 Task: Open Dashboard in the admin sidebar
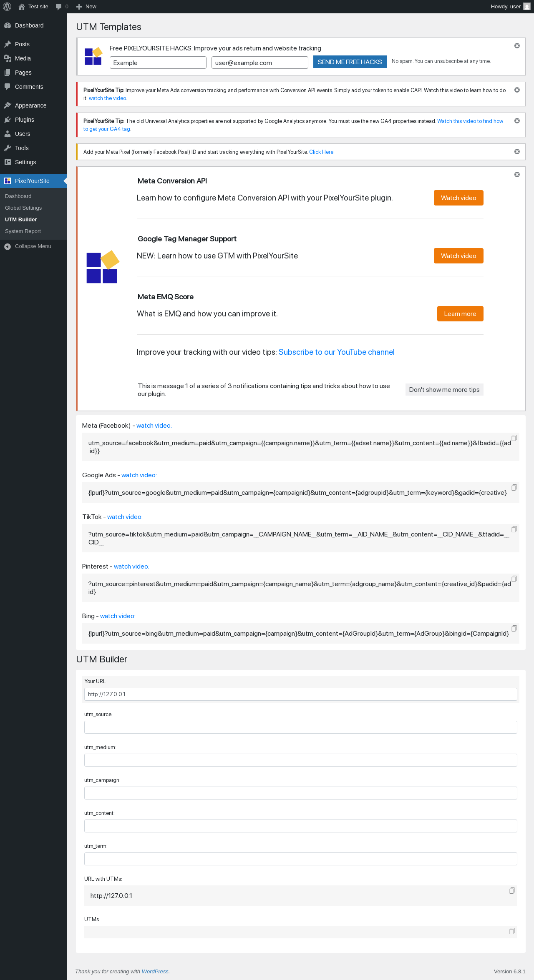pos(33,25)
